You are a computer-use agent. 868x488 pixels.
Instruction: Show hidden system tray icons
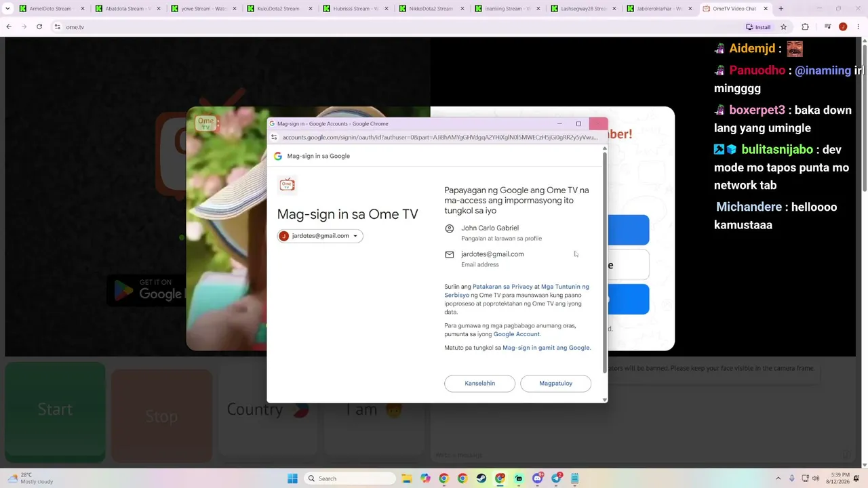point(778,479)
